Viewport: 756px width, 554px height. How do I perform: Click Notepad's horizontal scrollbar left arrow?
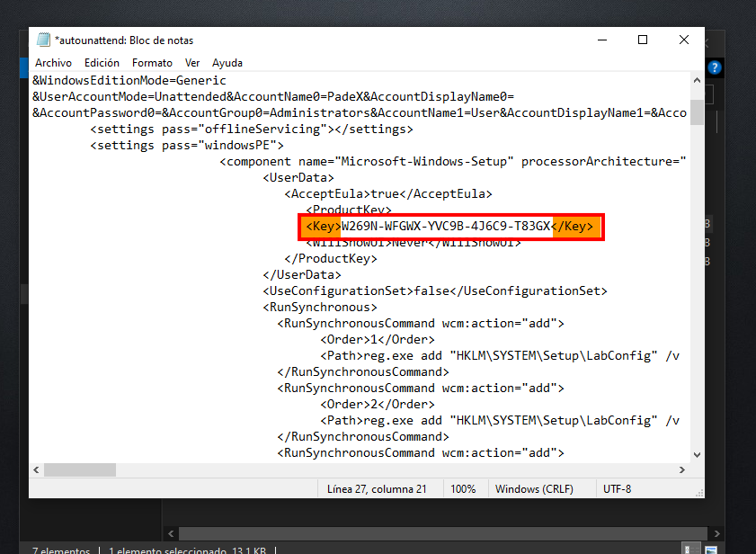[x=36, y=469]
